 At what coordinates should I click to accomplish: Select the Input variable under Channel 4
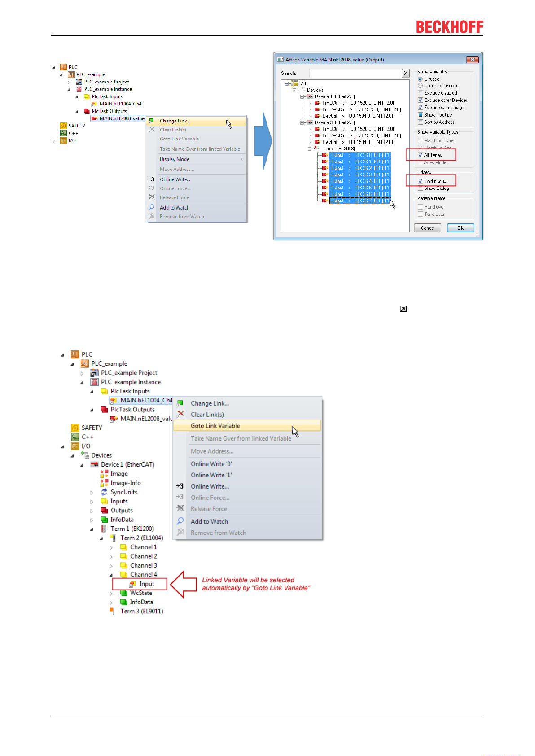pyautogui.click(x=147, y=584)
